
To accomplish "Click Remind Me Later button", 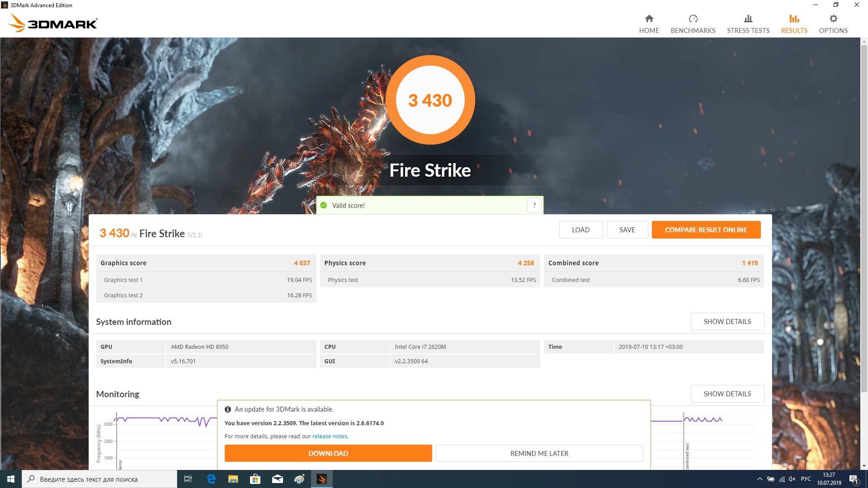I will click(539, 453).
